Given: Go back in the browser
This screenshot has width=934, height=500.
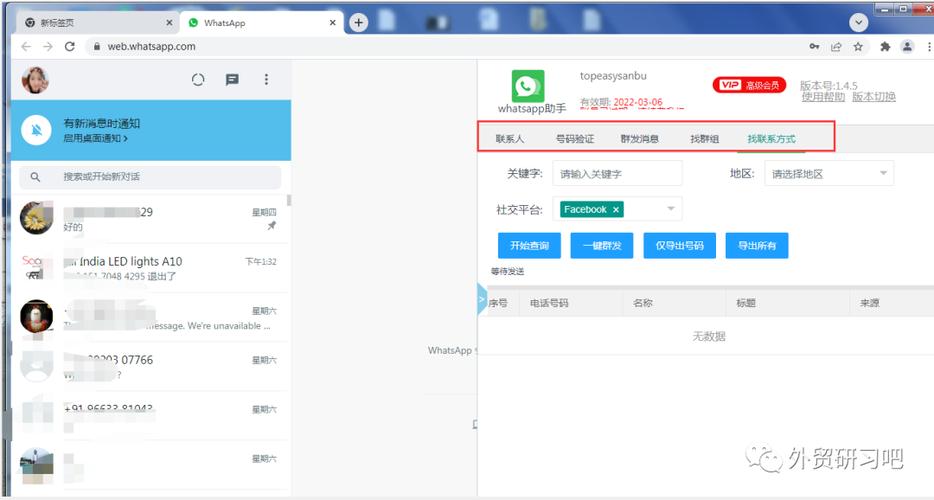Looking at the screenshot, I should point(26,46).
